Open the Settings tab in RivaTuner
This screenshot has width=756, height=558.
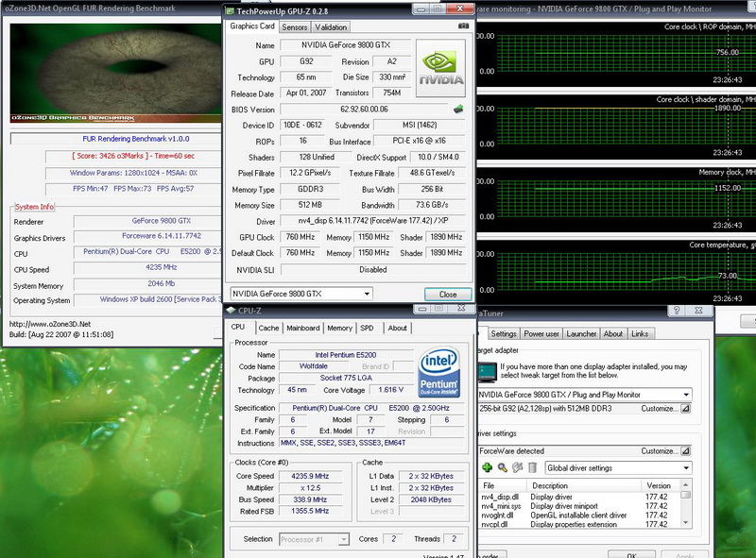point(504,333)
